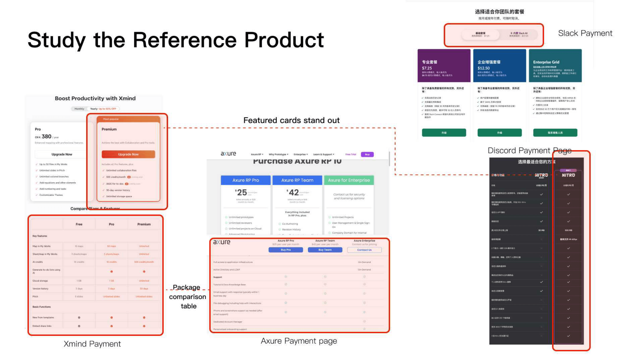This screenshot has width=644, height=362.
Task: Click the Buy Team button
Action: tap(325, 250)
